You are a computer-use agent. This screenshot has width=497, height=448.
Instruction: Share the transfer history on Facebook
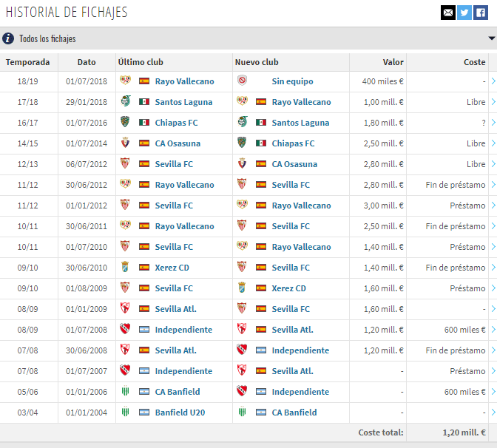[481, 13]
